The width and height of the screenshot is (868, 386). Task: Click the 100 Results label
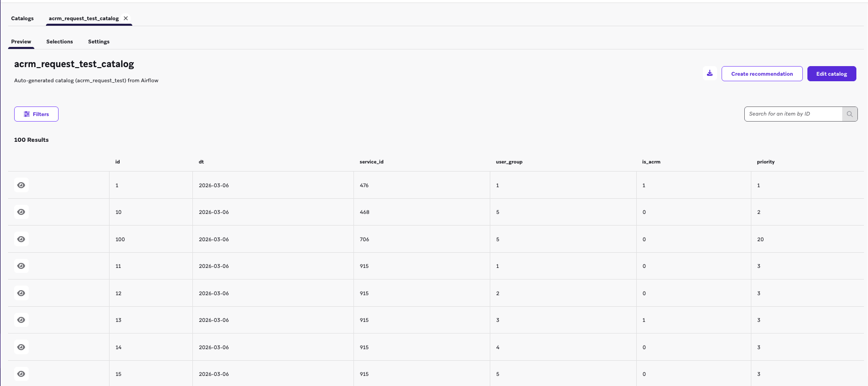tap(31, 140)
